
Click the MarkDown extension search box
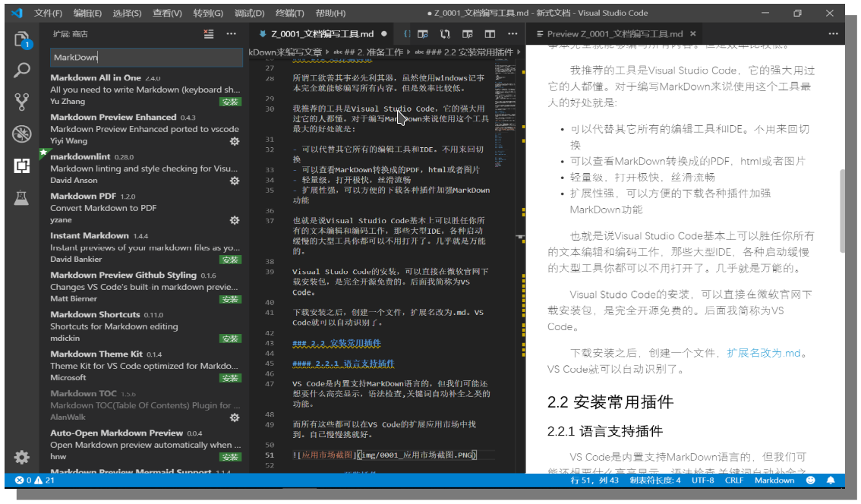144,57
